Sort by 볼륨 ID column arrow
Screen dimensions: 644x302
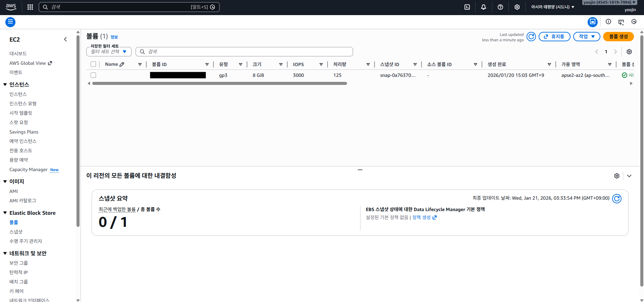(207, 64)
